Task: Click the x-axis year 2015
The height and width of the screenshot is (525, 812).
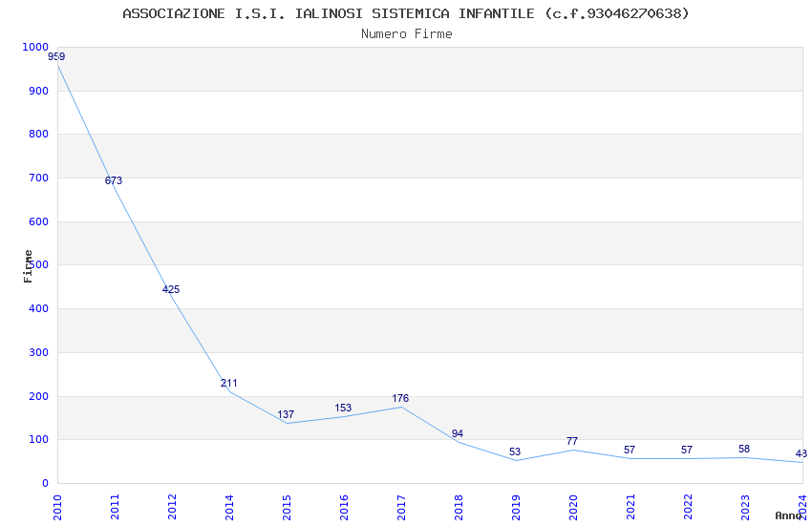Action: 287,507
